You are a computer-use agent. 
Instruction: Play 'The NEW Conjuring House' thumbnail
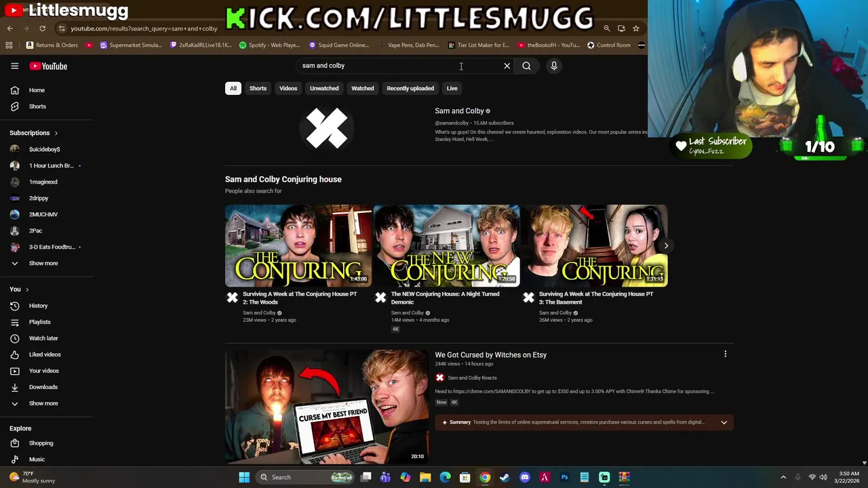tap(446, 245)
